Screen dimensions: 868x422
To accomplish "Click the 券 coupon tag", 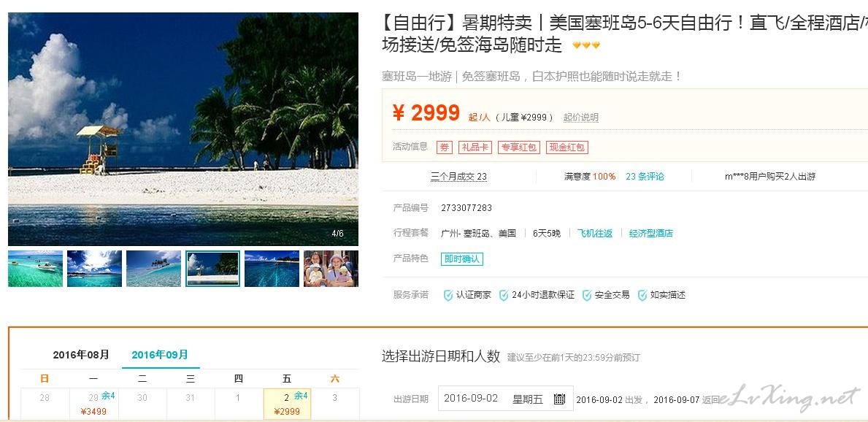I will click(445, 147).
